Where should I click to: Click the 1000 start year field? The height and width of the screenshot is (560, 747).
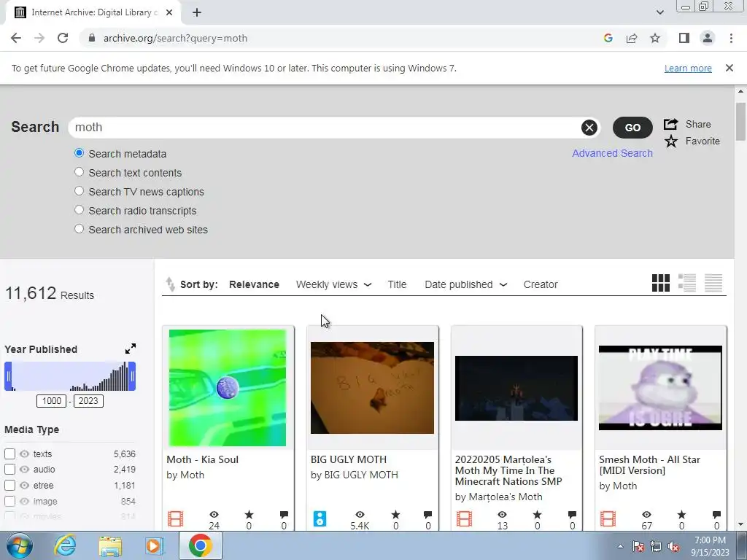point(52,401)
